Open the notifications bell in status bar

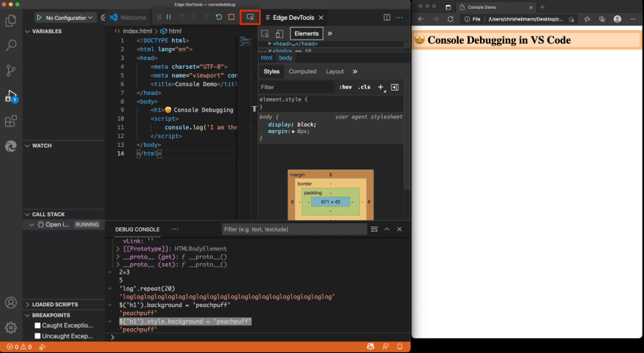400,347
